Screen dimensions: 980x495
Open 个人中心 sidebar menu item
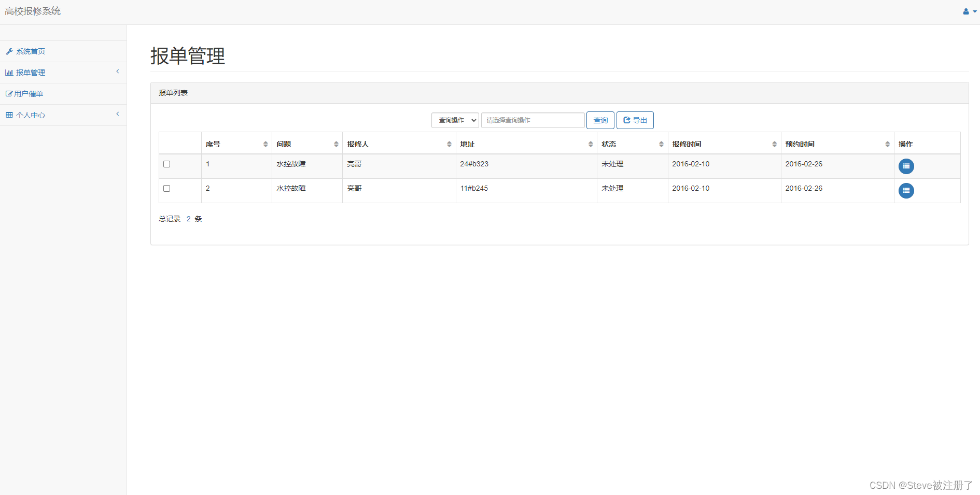tap(63, 115)
